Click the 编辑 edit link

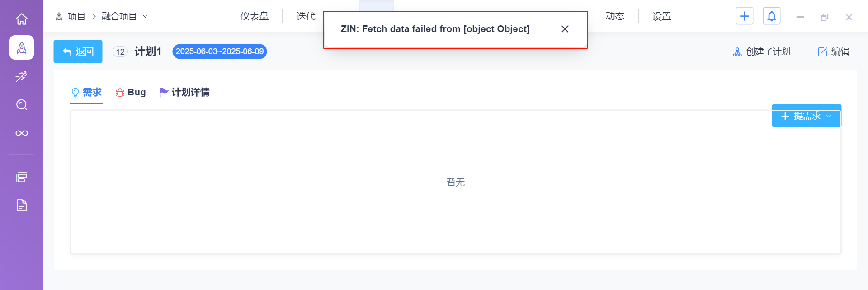834,51
